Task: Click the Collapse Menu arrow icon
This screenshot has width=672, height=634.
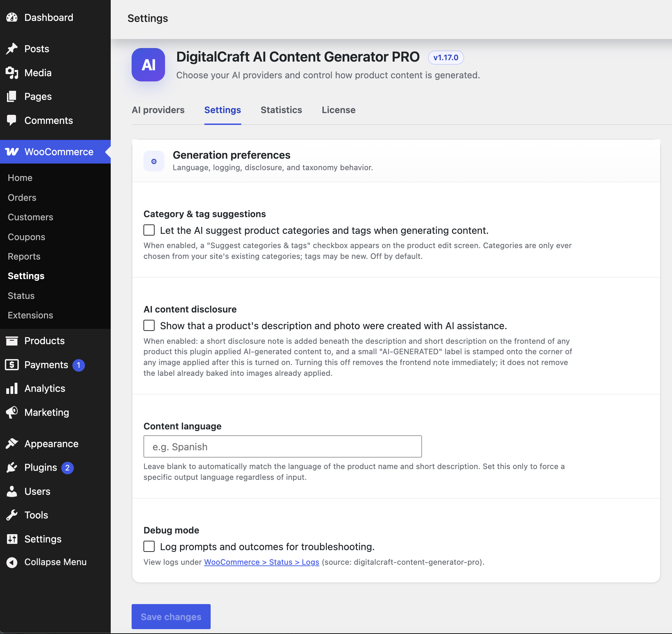Action: click(x=12, y=562)
